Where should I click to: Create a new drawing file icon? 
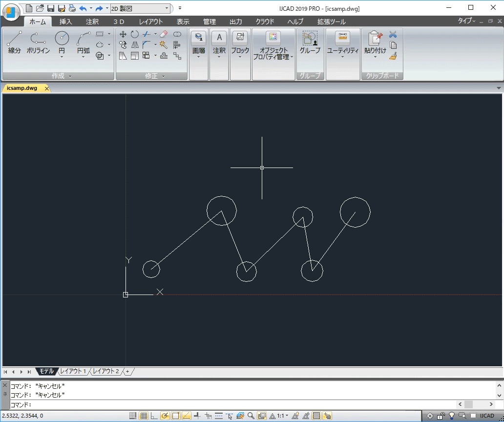click(29, 8)
